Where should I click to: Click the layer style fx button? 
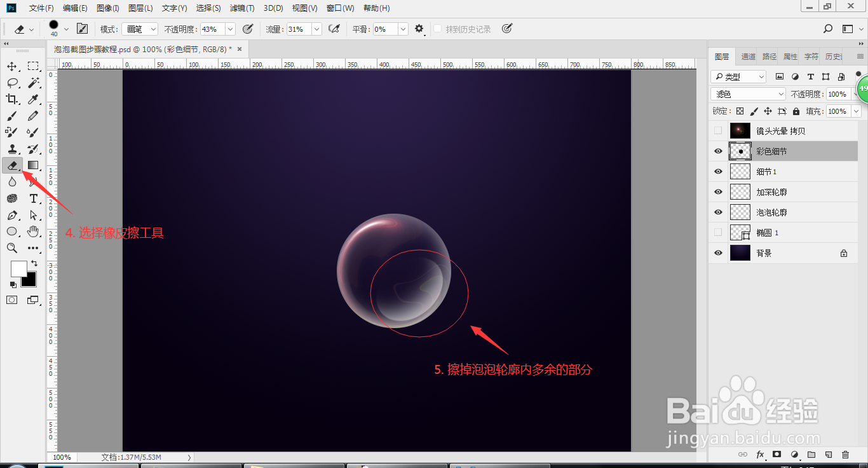pyautogui.click(x=760, y=455)
